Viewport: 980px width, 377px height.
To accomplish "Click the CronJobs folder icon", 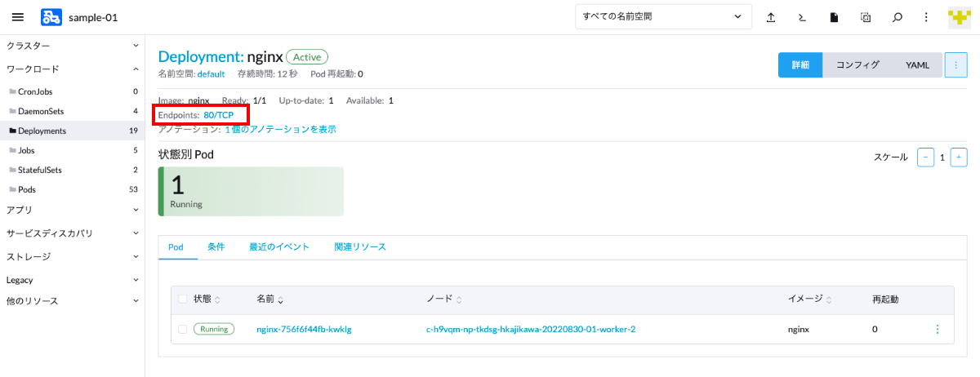I will 12,91.
